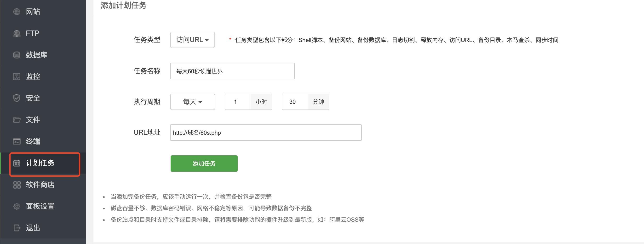
Task: Go to the 面板设置 menu item
Action: point(40,207)
